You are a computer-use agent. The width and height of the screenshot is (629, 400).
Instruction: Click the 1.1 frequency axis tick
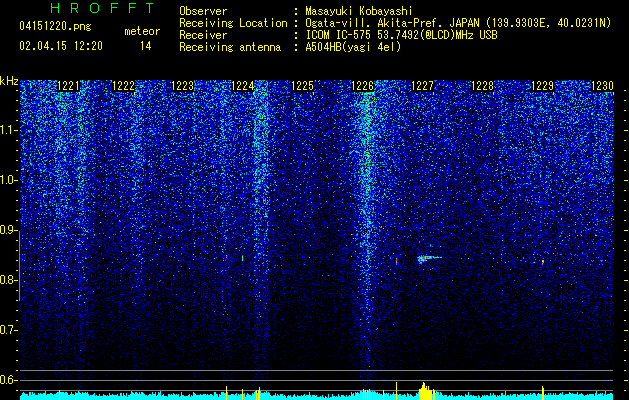[8, 130]
